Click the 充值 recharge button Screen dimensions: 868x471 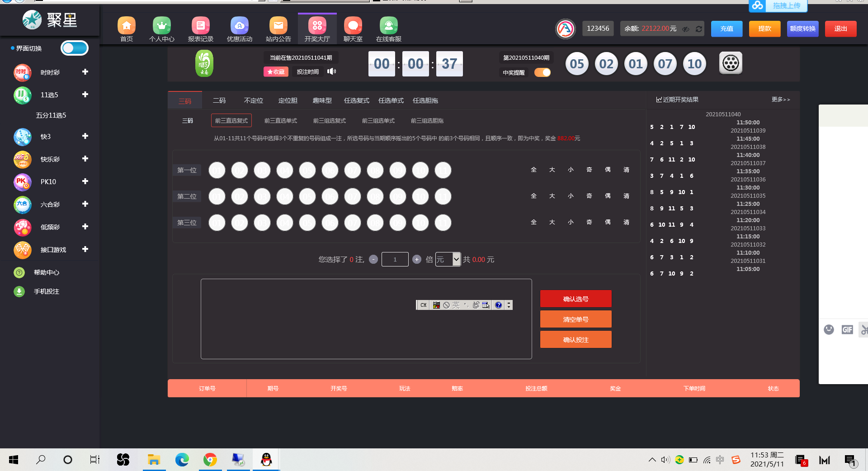726,29
